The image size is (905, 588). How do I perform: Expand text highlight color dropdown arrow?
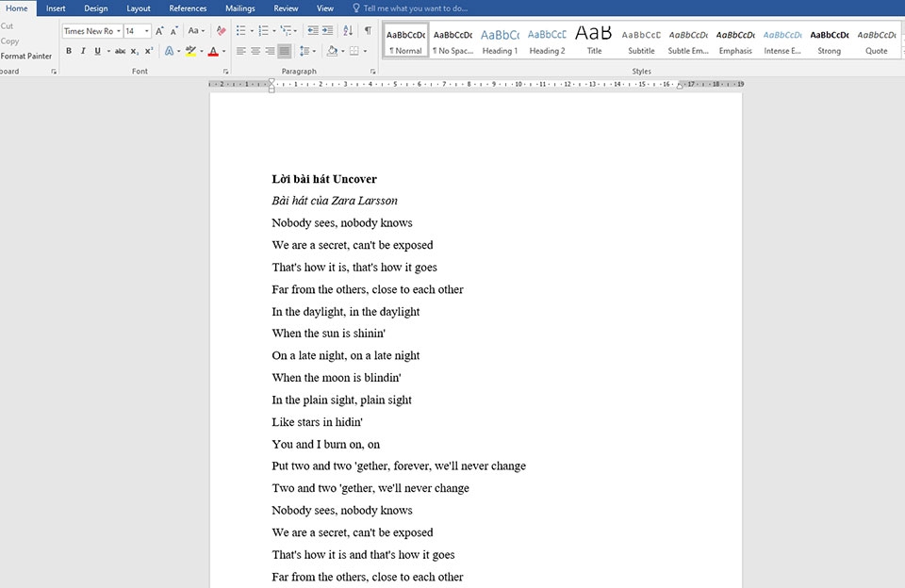202,52
